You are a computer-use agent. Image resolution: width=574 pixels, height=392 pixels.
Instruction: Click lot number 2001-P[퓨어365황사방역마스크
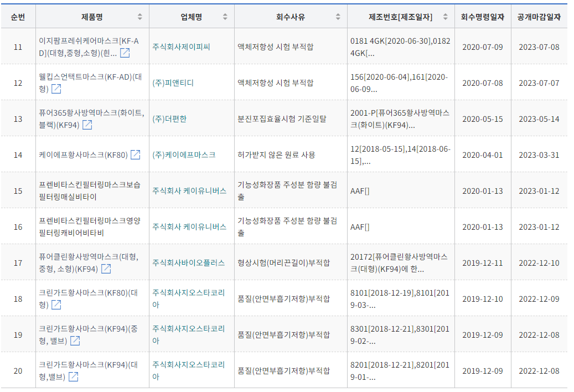click(x=400, y=118)
